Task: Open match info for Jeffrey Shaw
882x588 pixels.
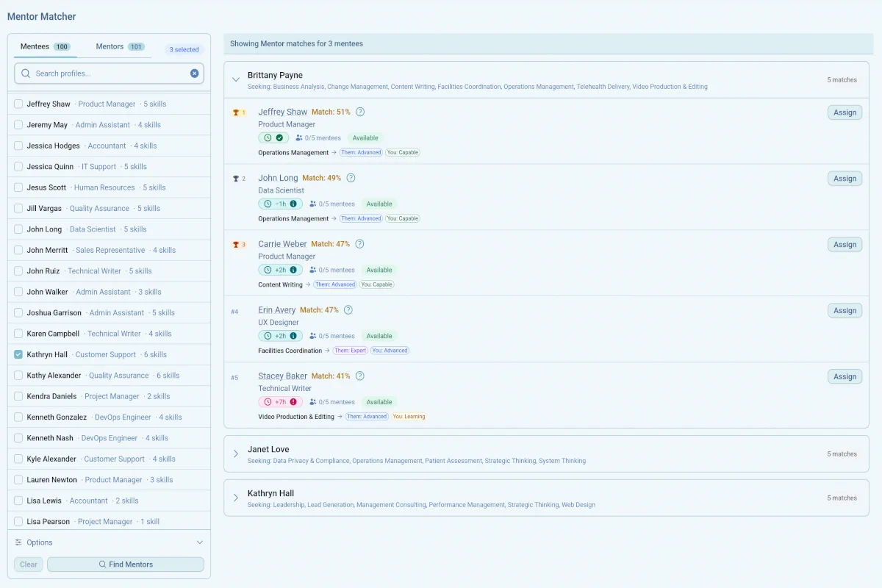Action: pos(360,112)
